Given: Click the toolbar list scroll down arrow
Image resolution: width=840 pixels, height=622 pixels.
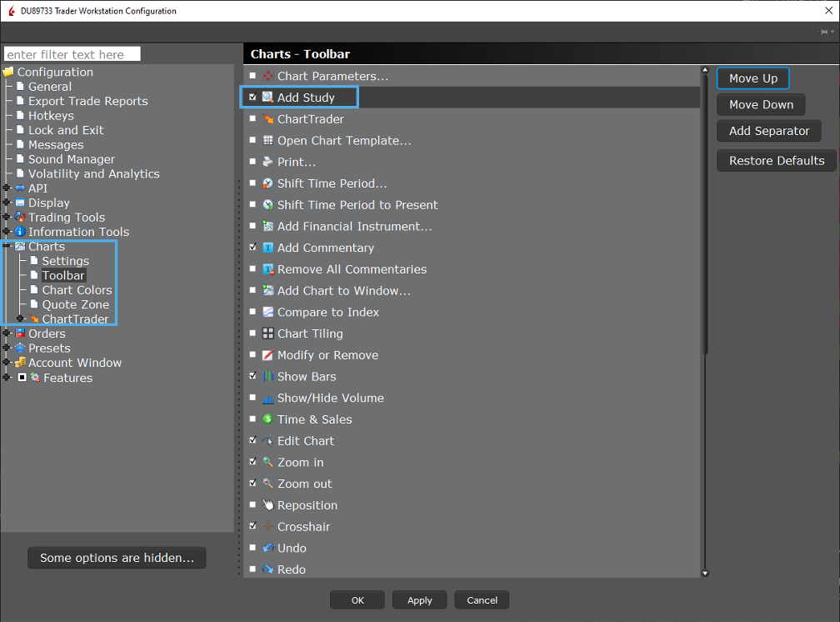Looking at the screenshot, I should (705, 573).
